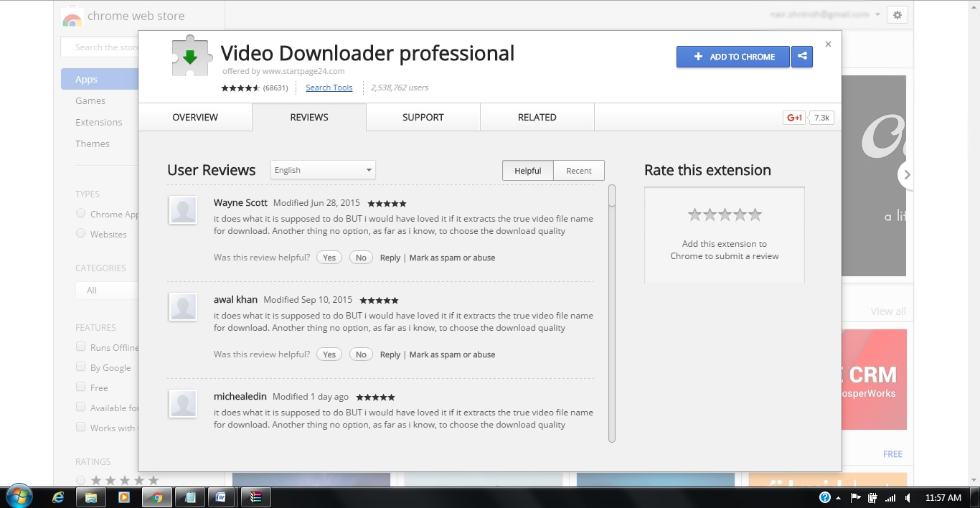The width and height of the screenshot is (980, 508).
Task: Show hidden system tray icons
Action: click(838, 498)
